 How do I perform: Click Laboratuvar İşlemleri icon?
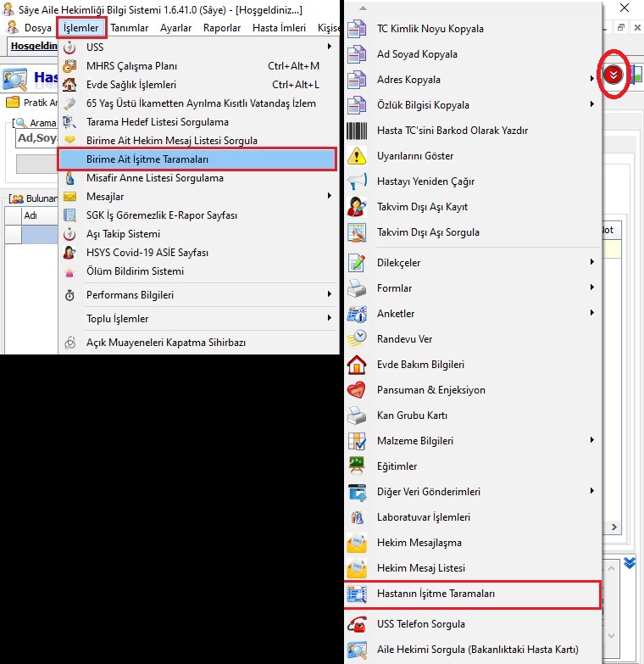[x=357, y=516]
